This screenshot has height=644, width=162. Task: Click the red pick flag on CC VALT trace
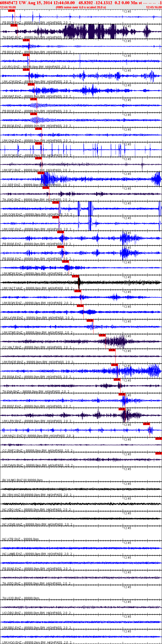pyautogui.click(x=102, y=335)
